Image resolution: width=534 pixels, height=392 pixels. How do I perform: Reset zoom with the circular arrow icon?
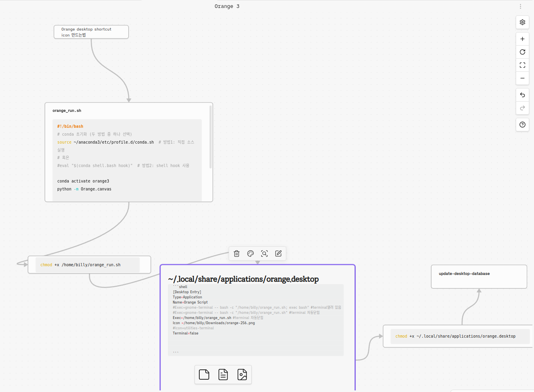[x=522, y=52]
